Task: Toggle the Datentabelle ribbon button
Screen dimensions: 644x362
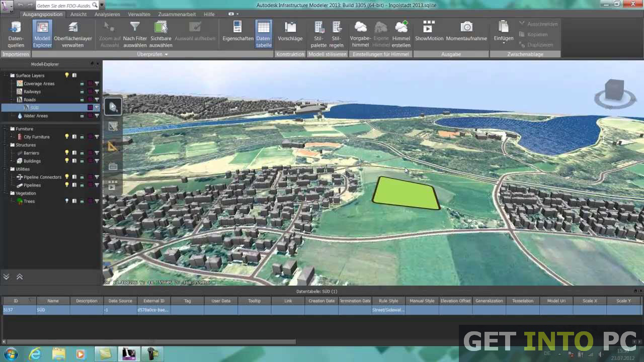Action: (264, 34)
